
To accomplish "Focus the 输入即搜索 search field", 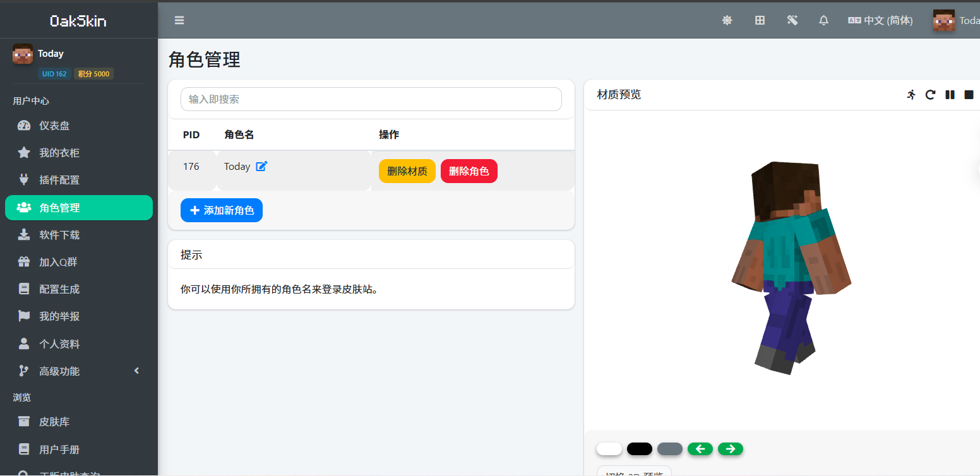I will [x=371, y=99].
